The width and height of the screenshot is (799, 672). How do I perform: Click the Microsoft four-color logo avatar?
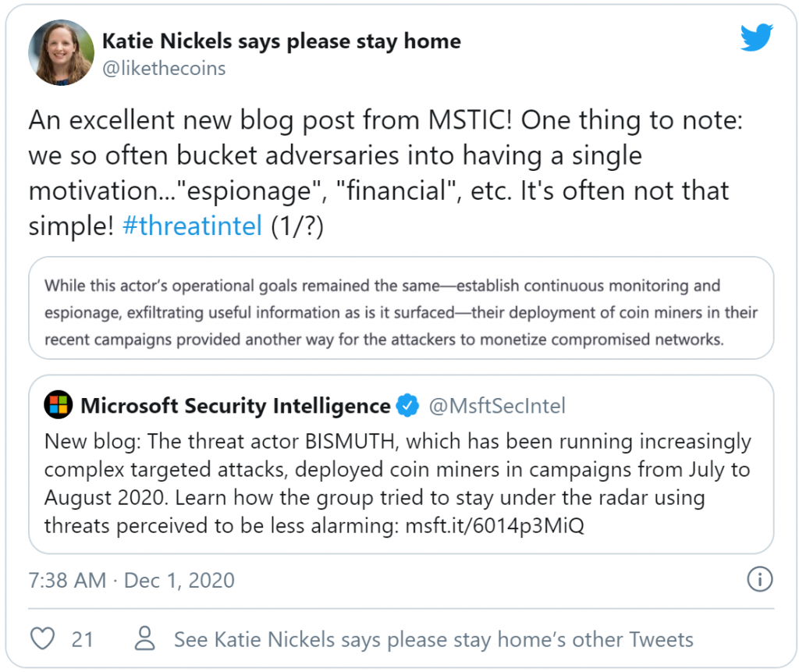point(58,406)
